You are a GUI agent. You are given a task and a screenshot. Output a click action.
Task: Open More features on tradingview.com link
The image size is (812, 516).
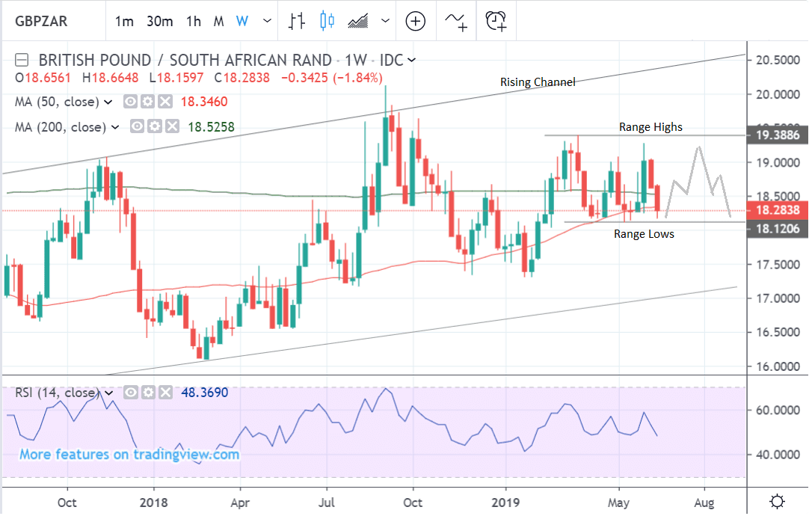(x=129, y=454)
